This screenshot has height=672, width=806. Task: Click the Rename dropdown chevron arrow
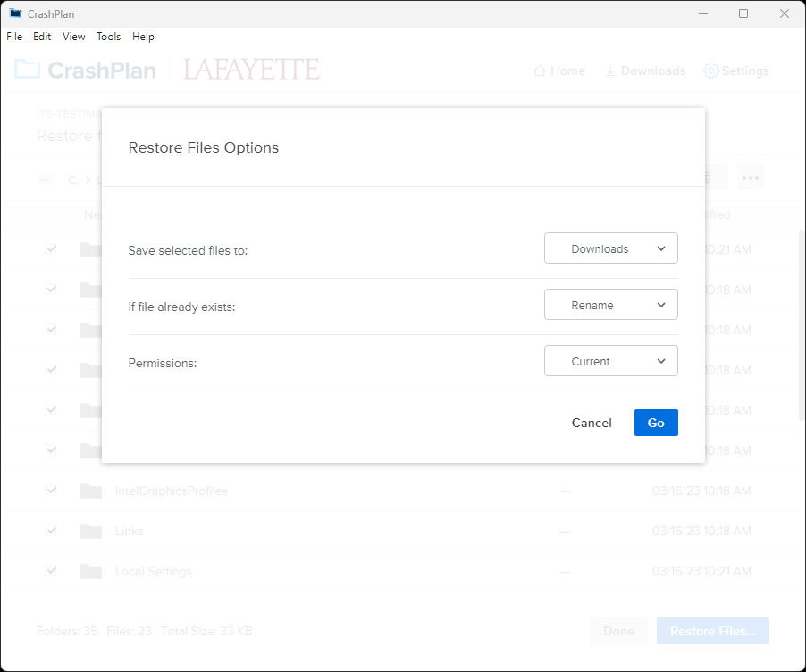click(661, 305)
